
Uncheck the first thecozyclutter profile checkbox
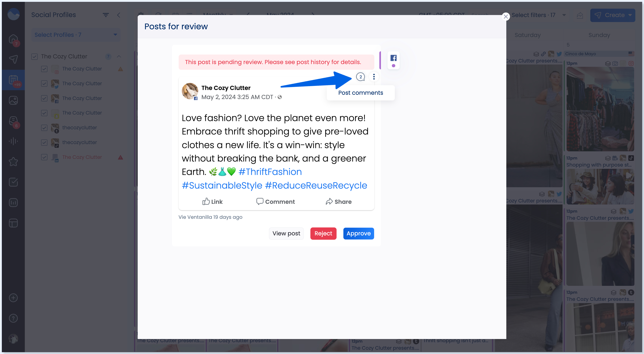[x=44, y=128]
